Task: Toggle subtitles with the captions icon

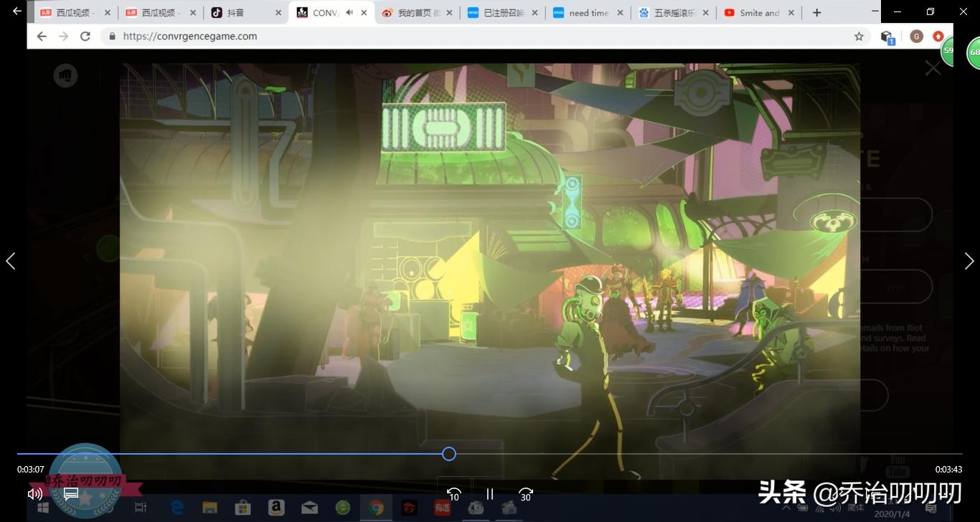Action: 71,494
